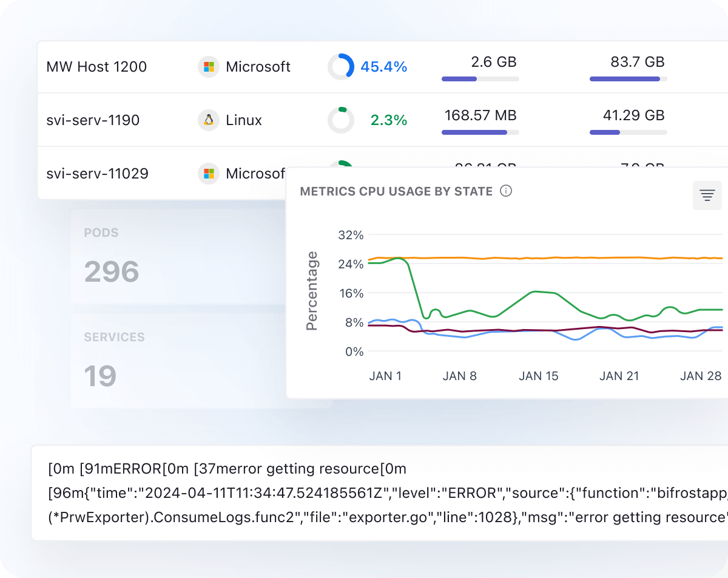Screen dimensions: 728x578
Task: Select the host name svi-serv-1190
Action: click(x=93, y=120)
